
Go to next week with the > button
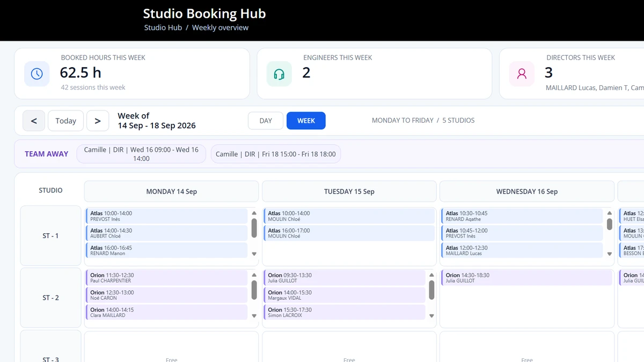(x=98, y=121)
